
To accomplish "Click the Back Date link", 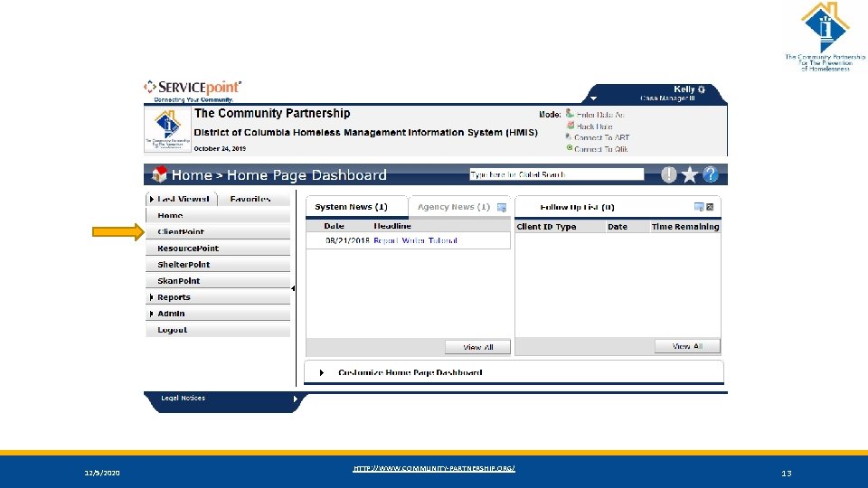I will coord(594,127).
